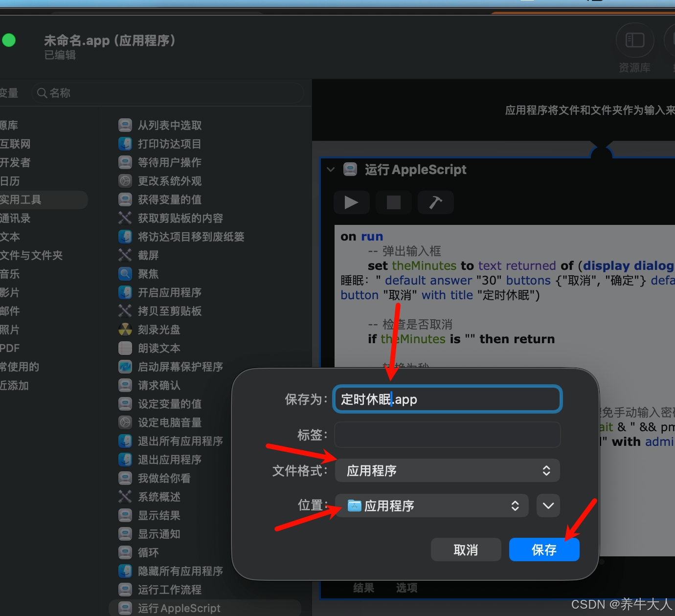Screen dimensions: 675x616
Task: Select the 将访达项目移到废纸篓 action
Action: pyautogui.click(x=181, y=237)
